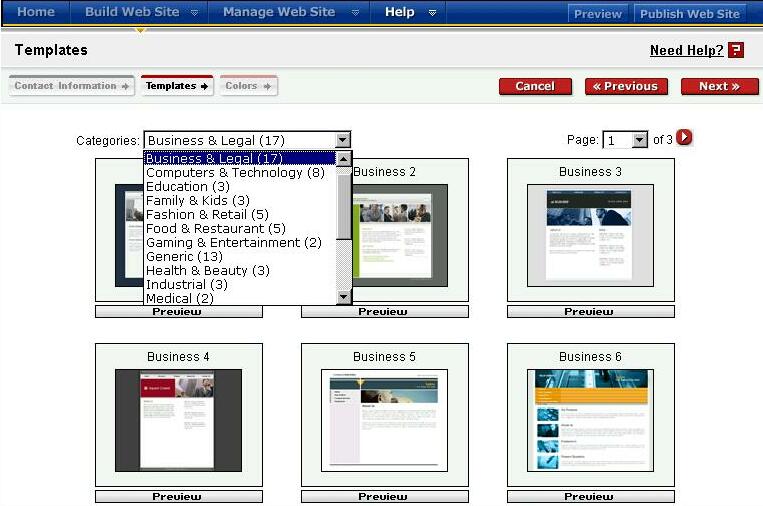Click Publish Web Site button
Viewport: 763px width, 506px height.
tap(689, 14)
